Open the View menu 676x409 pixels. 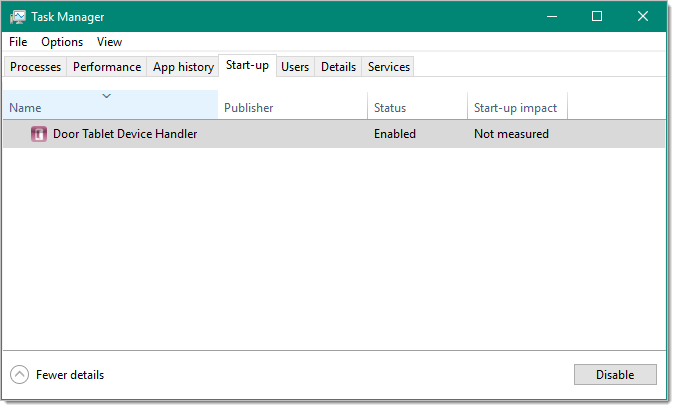click(x=110, y=42)
